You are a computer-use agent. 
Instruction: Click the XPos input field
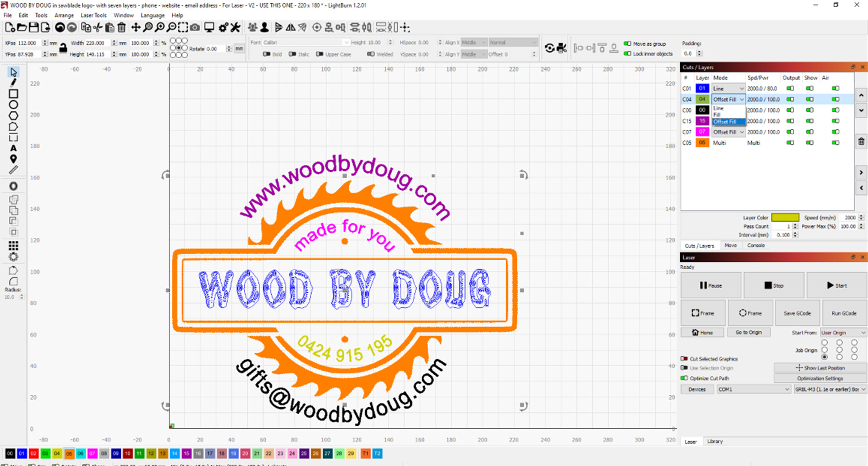pos(29,43)
